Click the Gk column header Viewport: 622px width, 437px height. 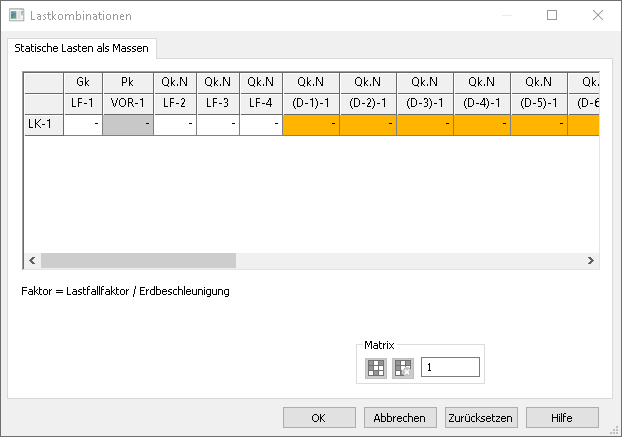(x=82, y=82)
